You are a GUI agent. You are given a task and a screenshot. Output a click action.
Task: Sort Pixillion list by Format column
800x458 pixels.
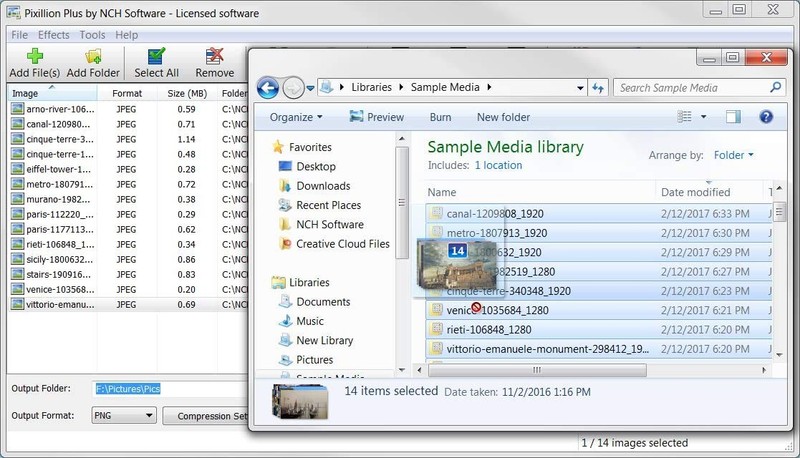tap(127, 93)
